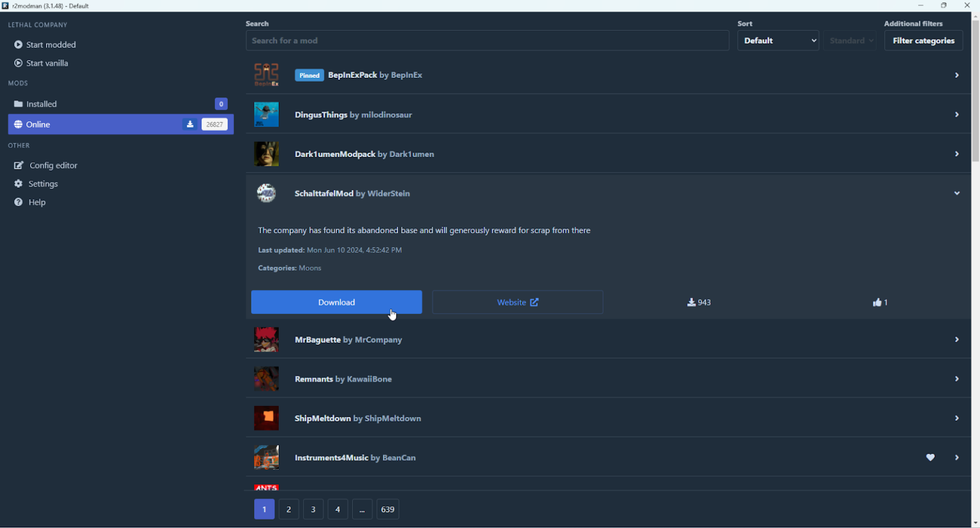Click the DingusThings mod icon
The image size is (980, 528).
[267, 115]
